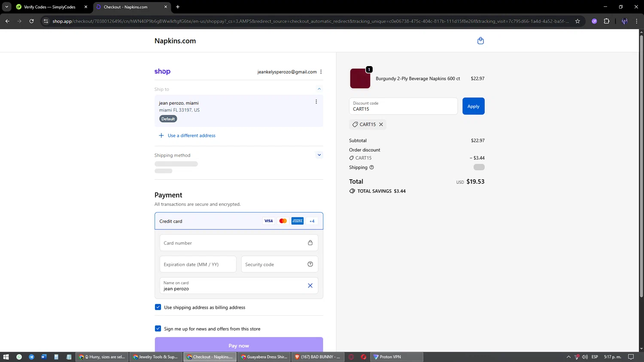This screenshot has width=644, height=362.
Task: Click the browser address bar URL
Action: pyautogui.click(x=310, y=21)
